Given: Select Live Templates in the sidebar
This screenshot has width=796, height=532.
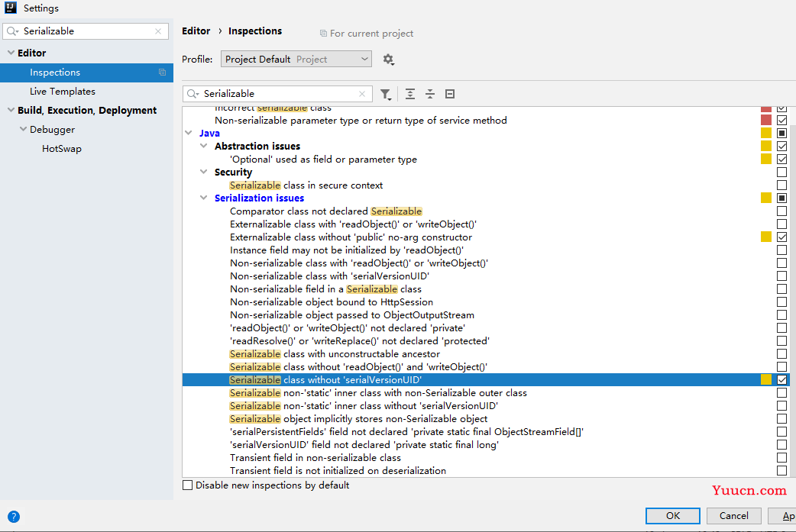Looking at the screenshot, I should click(63, 92).
